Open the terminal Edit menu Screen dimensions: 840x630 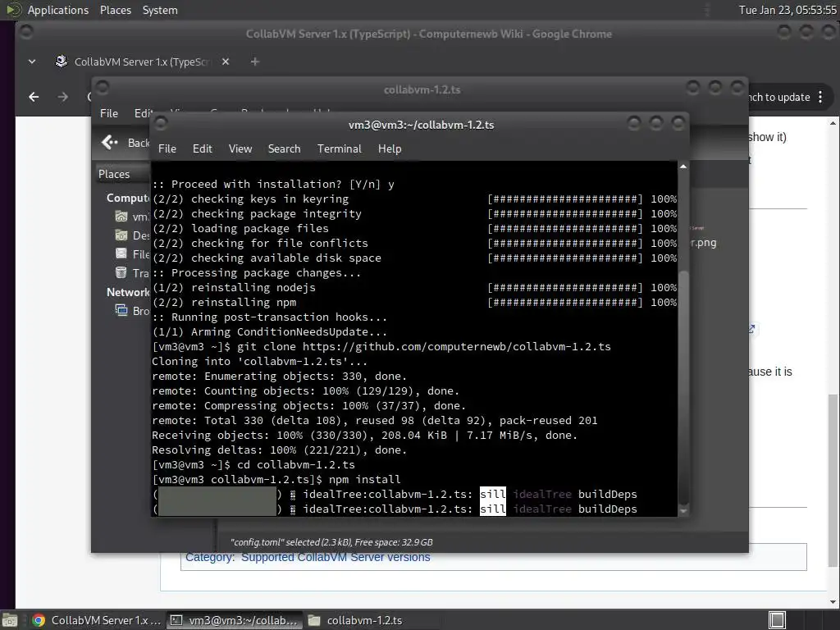[202, 149]
